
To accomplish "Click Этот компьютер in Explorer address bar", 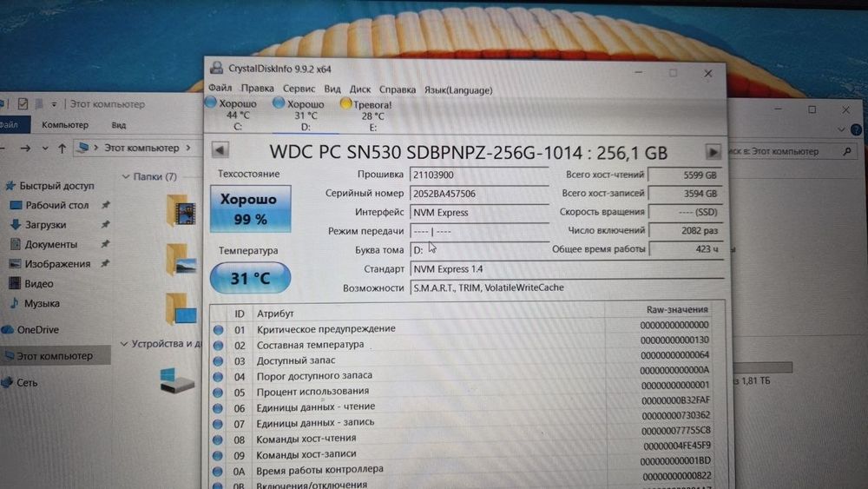I will tap(141, 148).
